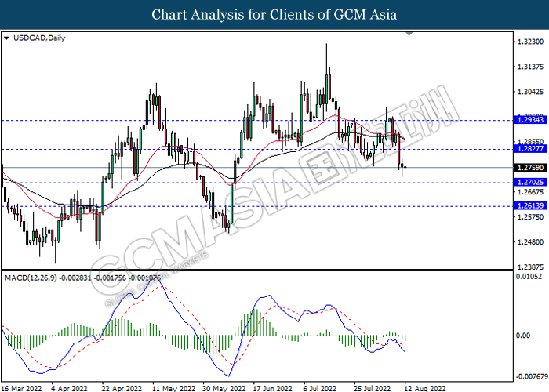Screen dimensions: 549x392
Task: Click the 17 Jun 2022 date label
Action: coord(272,388)
